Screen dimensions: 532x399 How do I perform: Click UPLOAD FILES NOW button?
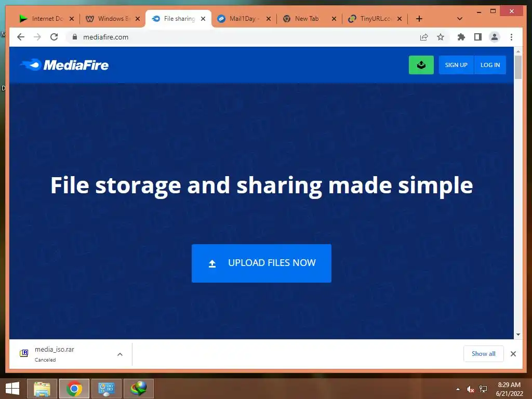click(261, 263)
